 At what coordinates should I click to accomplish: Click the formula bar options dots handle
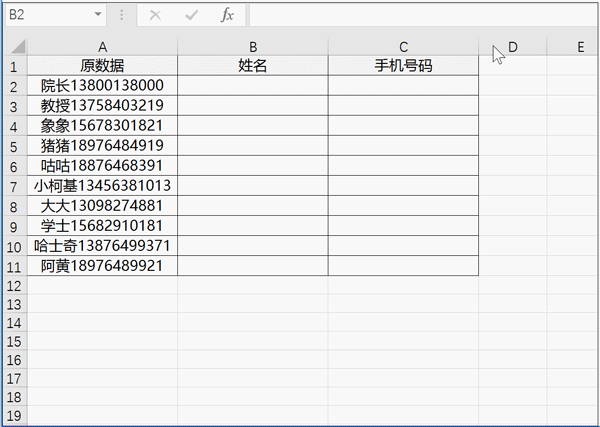pos(121,15)
